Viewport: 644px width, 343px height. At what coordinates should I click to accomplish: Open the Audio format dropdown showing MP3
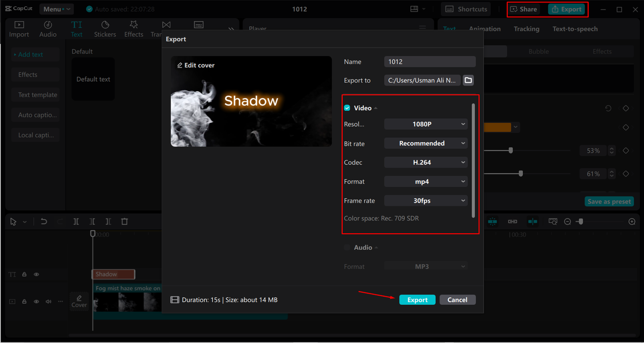(426, 266)
